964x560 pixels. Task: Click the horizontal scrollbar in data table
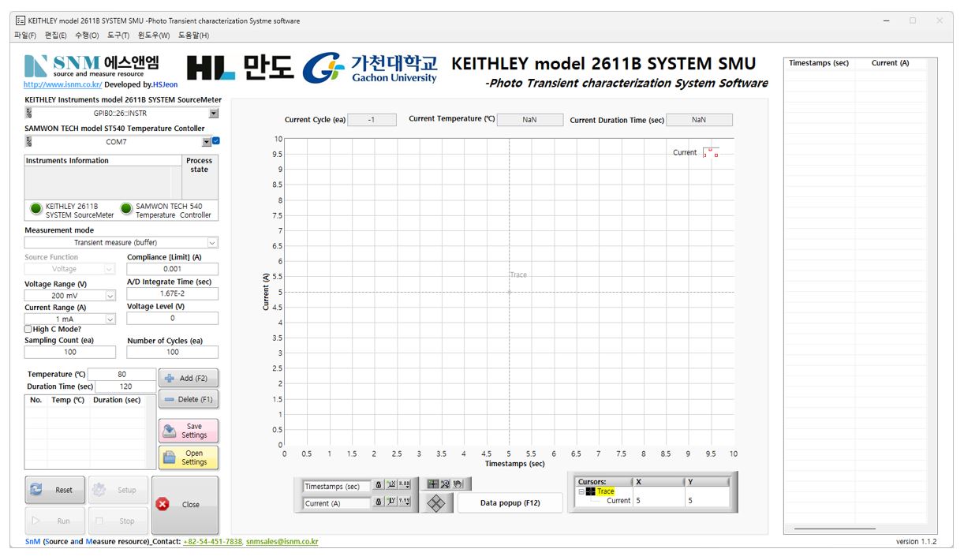coord(834,528)
